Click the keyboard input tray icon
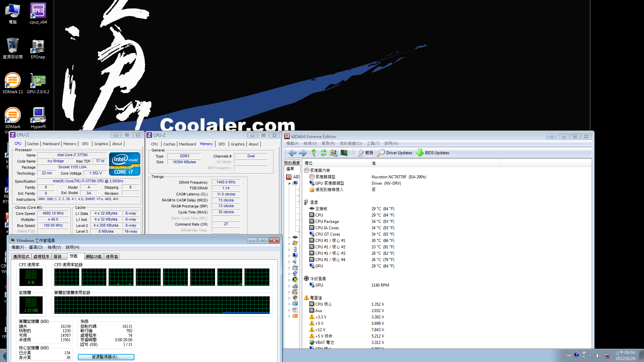This screenshot has height=362, width=644. [x=569, y=355]
